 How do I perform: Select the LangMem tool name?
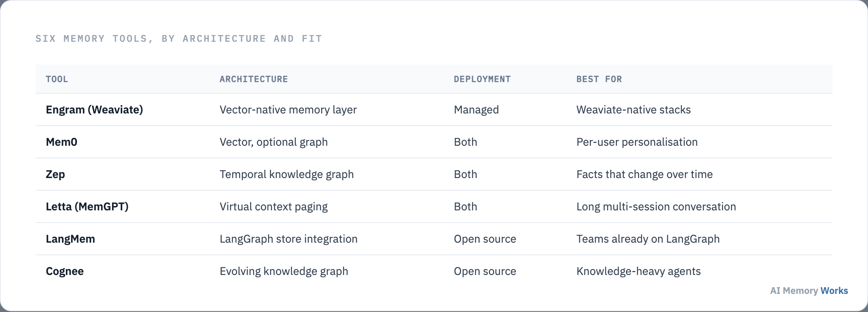click(70, 239)
